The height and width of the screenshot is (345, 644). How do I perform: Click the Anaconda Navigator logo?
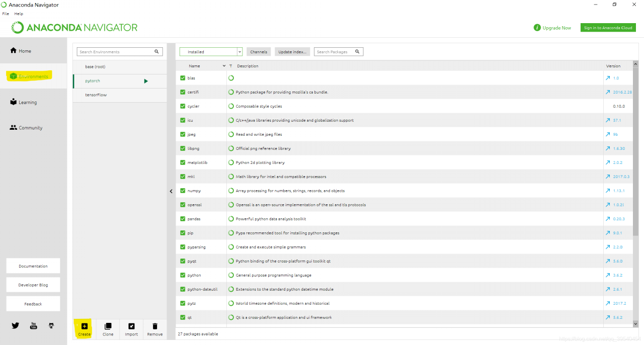(x=74, y=28)
